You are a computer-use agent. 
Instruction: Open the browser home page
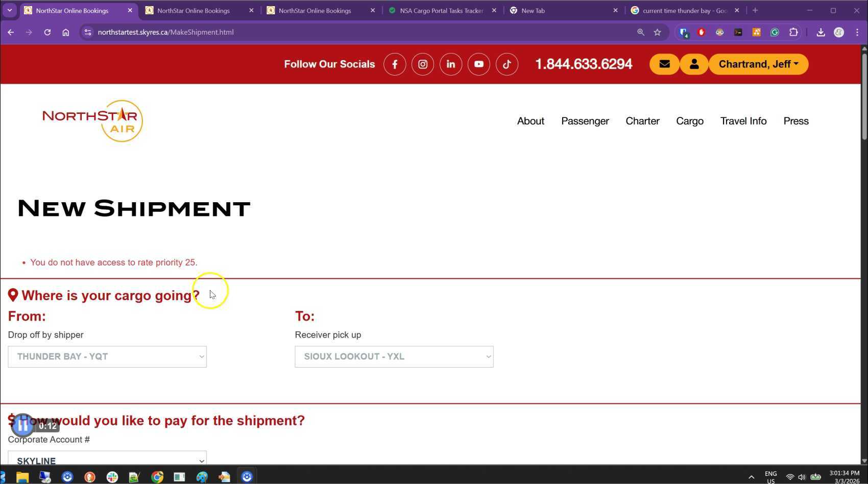[66, 32]
